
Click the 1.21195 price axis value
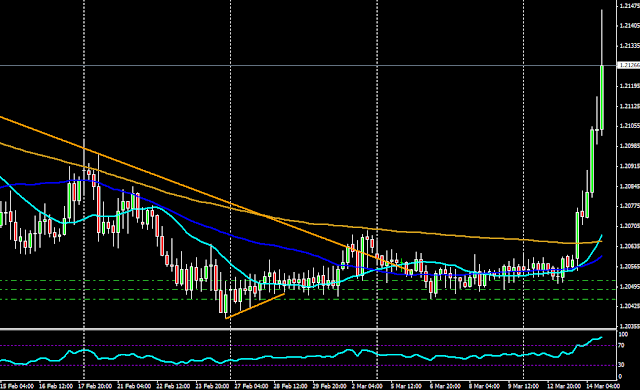pyautogui.click(x=629, y=86)
